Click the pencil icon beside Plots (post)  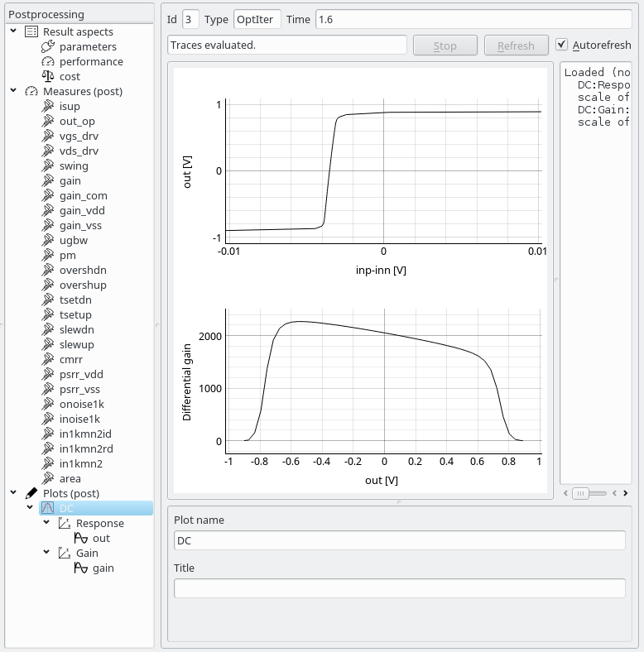pyautogui.click(x=31, y=494)
